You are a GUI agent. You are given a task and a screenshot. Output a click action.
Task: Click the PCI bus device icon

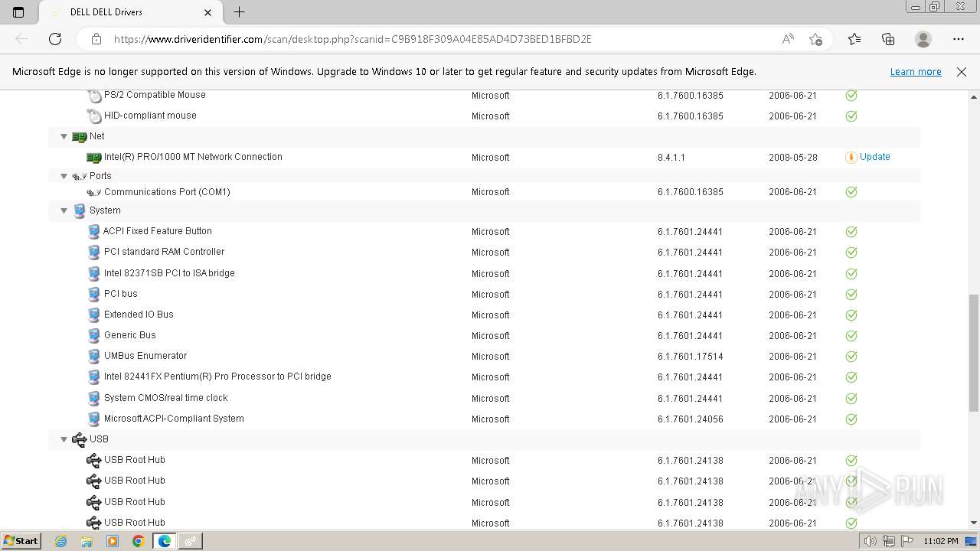coord(94,294)
